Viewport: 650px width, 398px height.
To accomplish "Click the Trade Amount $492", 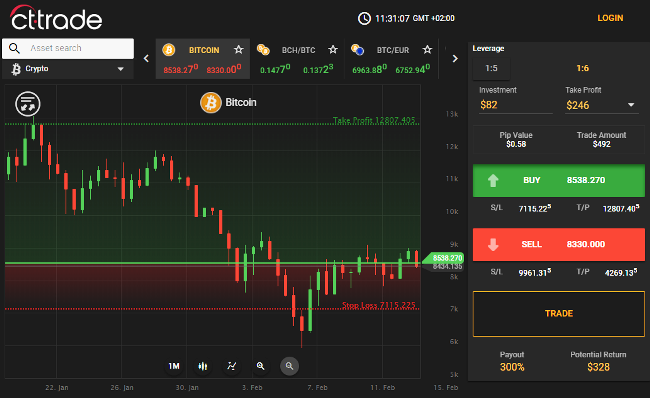I will [x=601, y=144].
